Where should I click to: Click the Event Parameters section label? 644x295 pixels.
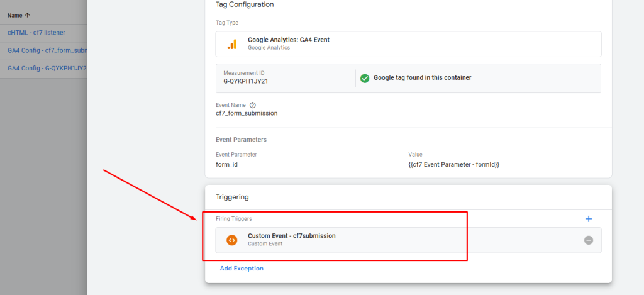241,140
